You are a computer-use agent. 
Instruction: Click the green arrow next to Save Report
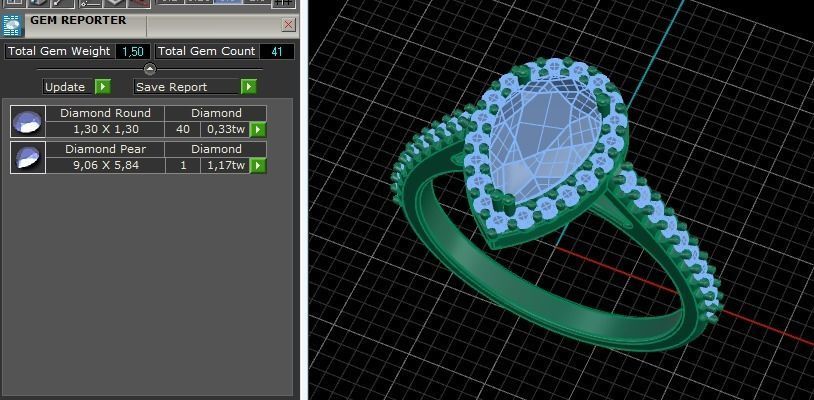click(x=249, y=87)
